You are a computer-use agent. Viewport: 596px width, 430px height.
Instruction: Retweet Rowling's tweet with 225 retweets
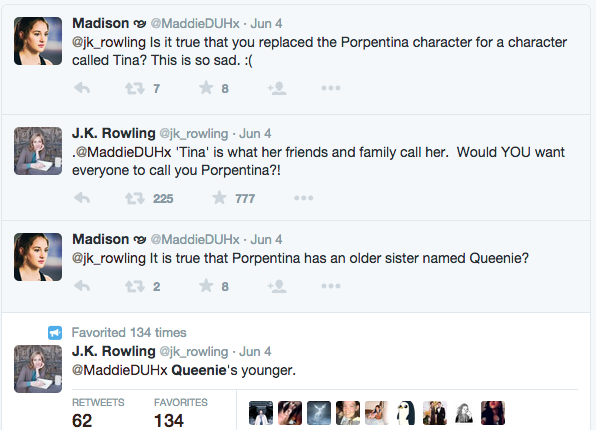click(135, 198)
